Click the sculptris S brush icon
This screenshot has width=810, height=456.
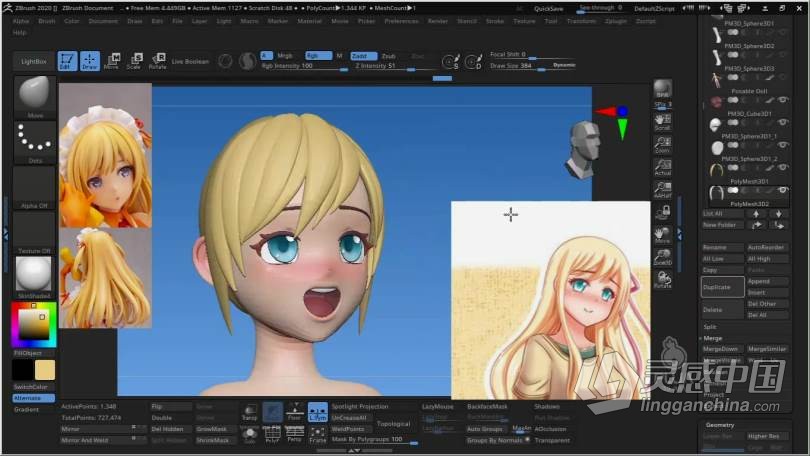coord(450,62)
